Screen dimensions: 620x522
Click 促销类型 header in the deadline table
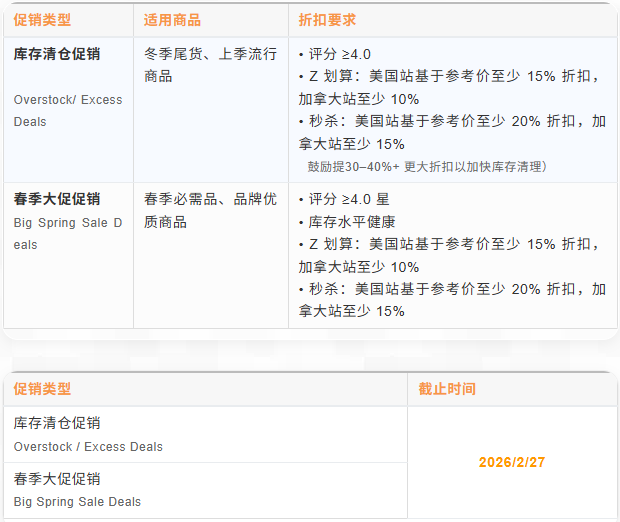[x=42, y=389]
